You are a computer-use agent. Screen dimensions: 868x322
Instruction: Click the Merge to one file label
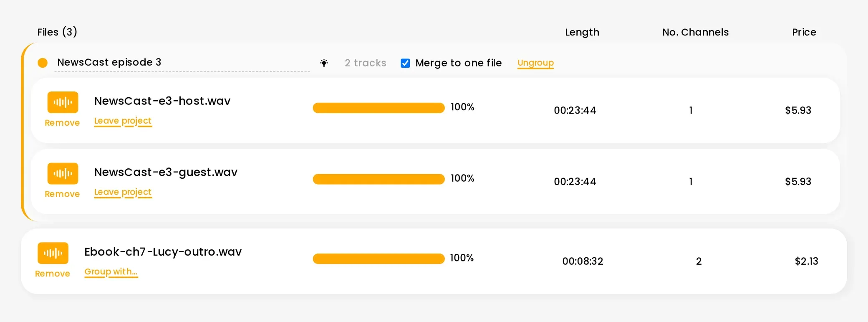coord(459,63)
